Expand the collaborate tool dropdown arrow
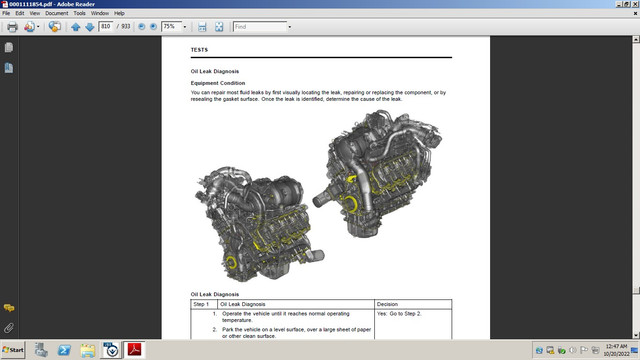640x360 pixels. [38, 27]
